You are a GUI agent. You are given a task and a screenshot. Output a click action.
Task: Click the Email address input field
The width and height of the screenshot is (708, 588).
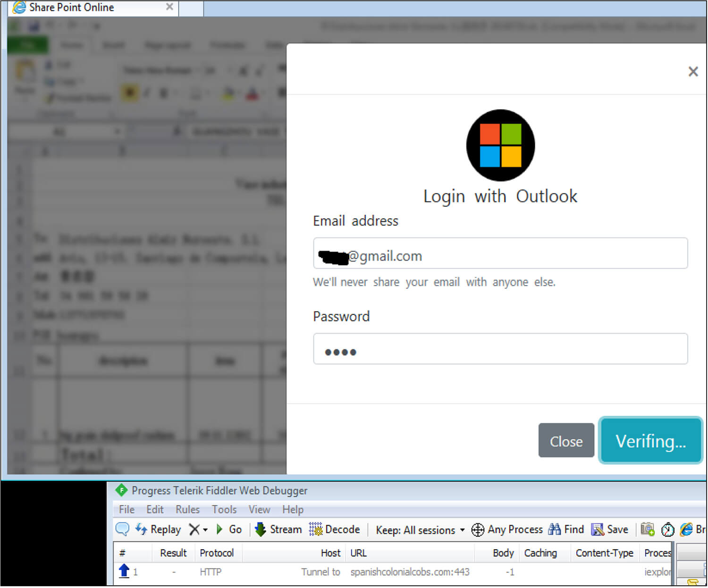pyautogui.click(x=500, y=253)
